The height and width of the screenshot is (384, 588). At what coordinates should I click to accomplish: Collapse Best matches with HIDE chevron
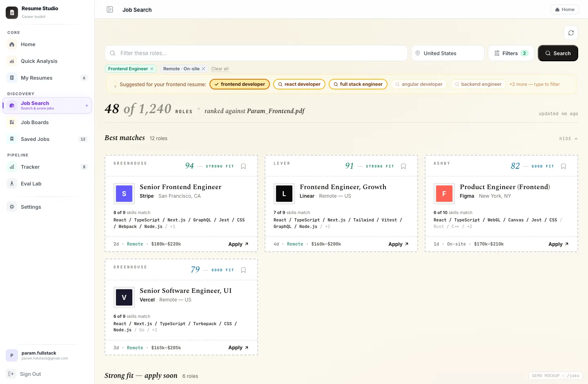click(568, 139)
